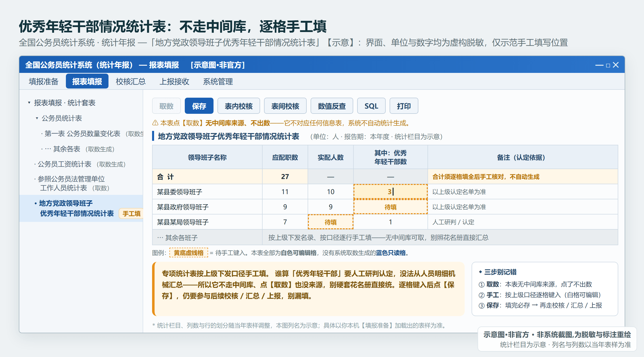Image resolution: width=644 pixels, height=357 pixels.
Task: Click the 领导班子名称 column header
Action: [207, 157]
